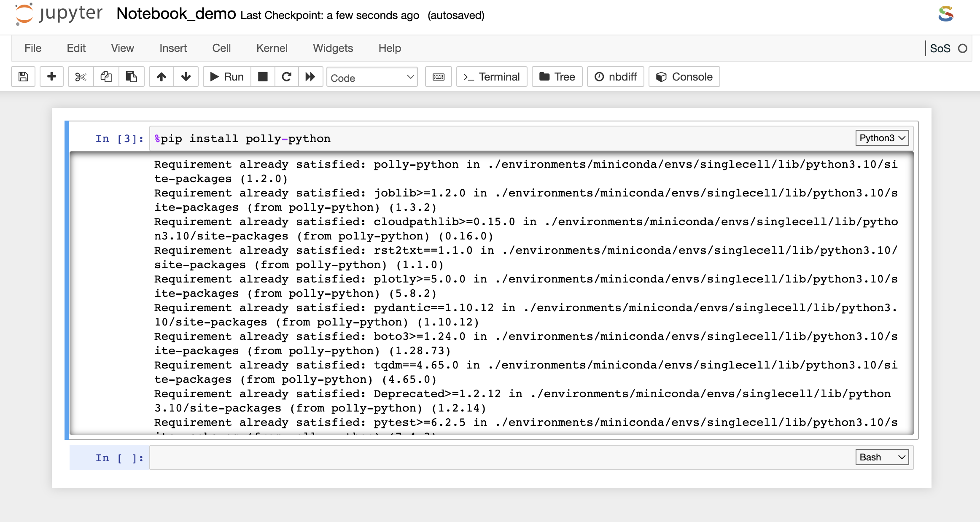Click the Jupyter logo
Viewport: 980px width, 522px height.
coord(59,14)
